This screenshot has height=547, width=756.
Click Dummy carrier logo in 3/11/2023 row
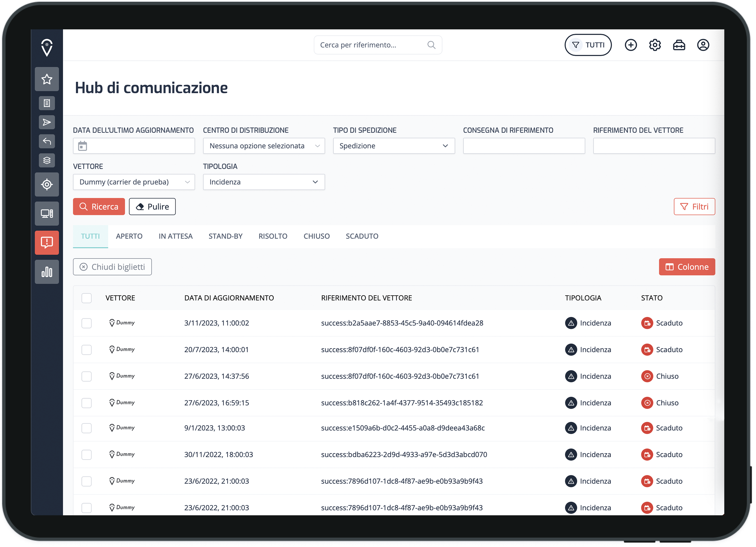coord(122,323)
